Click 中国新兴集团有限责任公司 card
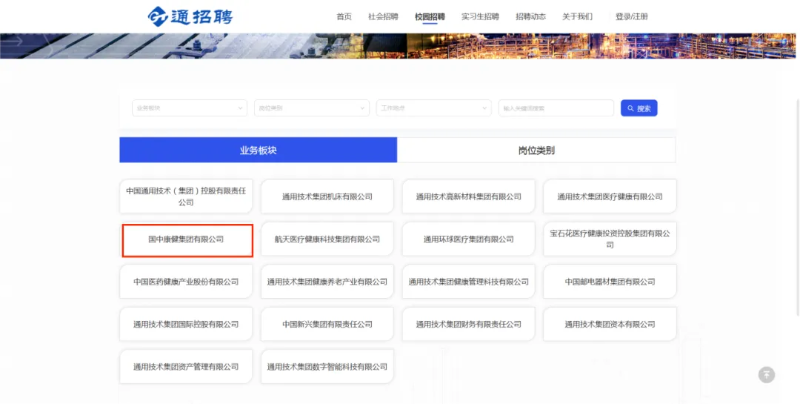 click(327, 324)
